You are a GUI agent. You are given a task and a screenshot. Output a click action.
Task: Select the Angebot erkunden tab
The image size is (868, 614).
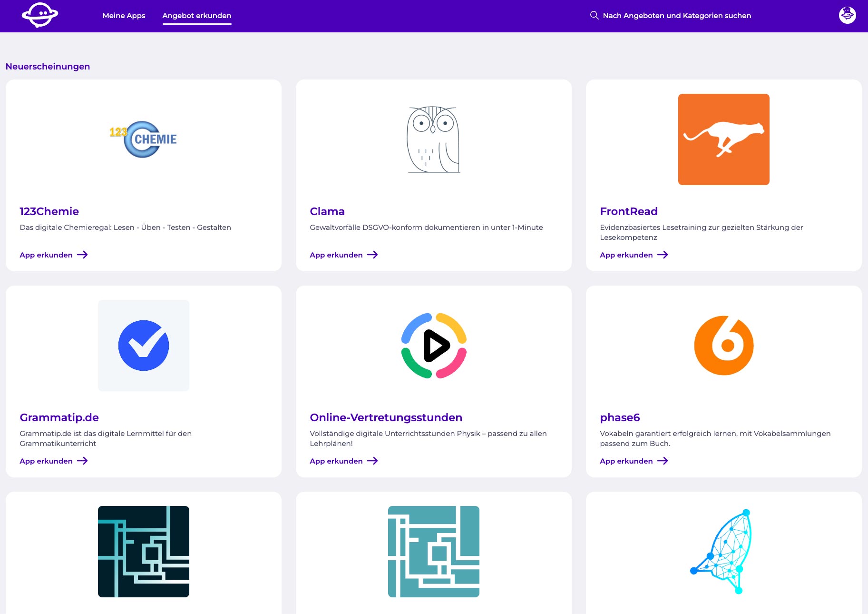click(x=197, y=15)
